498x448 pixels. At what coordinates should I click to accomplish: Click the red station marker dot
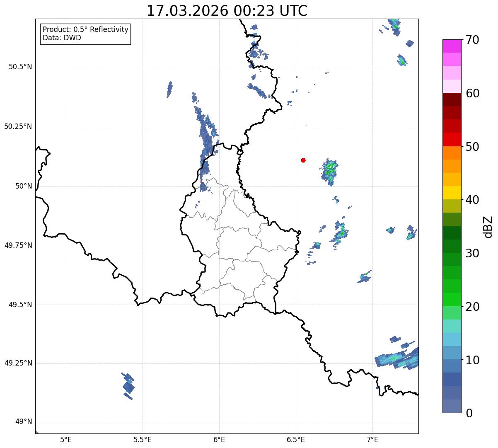303,160
